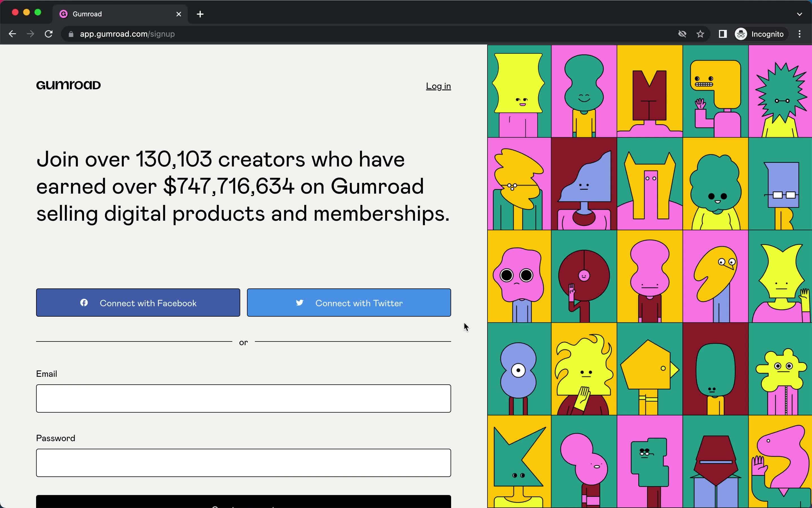Click the browser back arrow
This screenshot has width=812, height=508.
point(12,34)
